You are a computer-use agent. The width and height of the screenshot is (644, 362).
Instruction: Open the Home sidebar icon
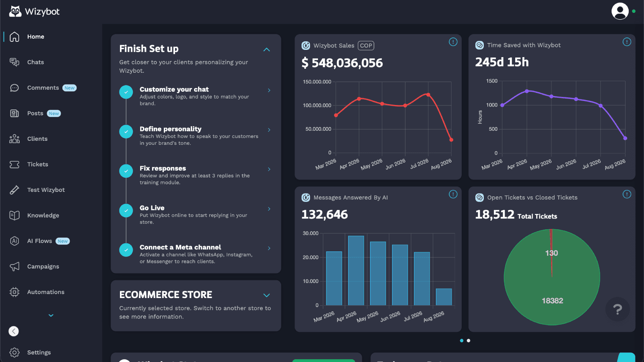(14, 37)
